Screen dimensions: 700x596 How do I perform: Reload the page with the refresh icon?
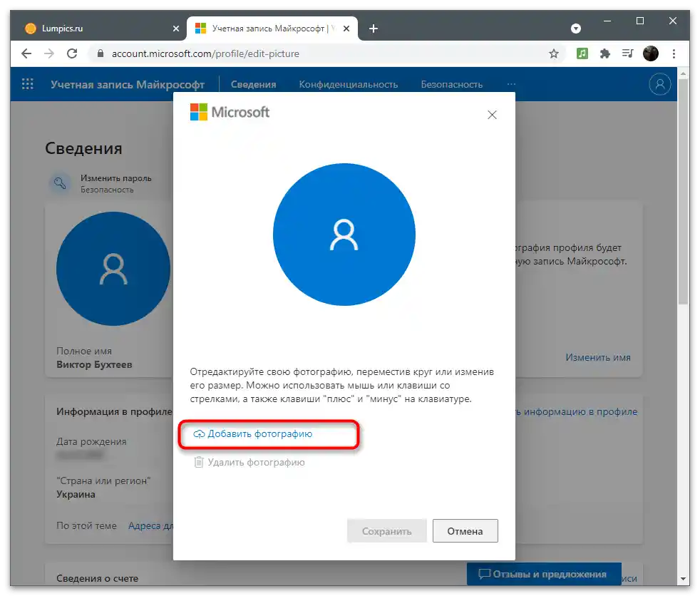pos(72,53)
